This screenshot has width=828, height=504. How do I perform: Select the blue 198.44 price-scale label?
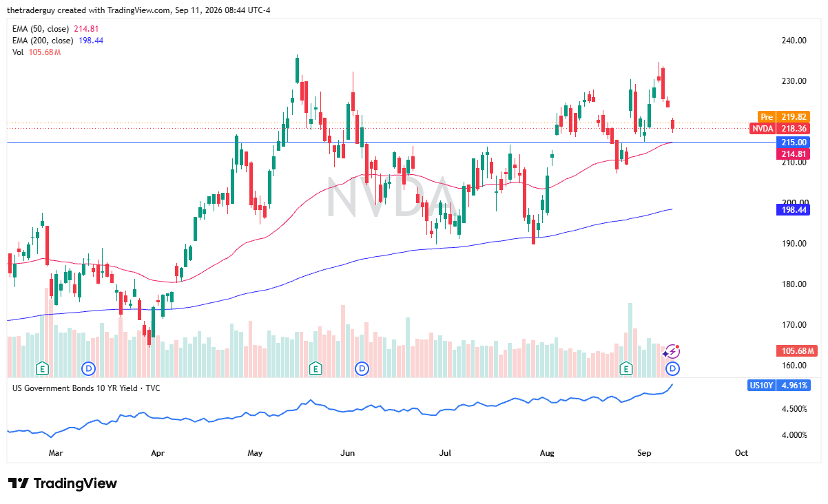tap(793, 209)
